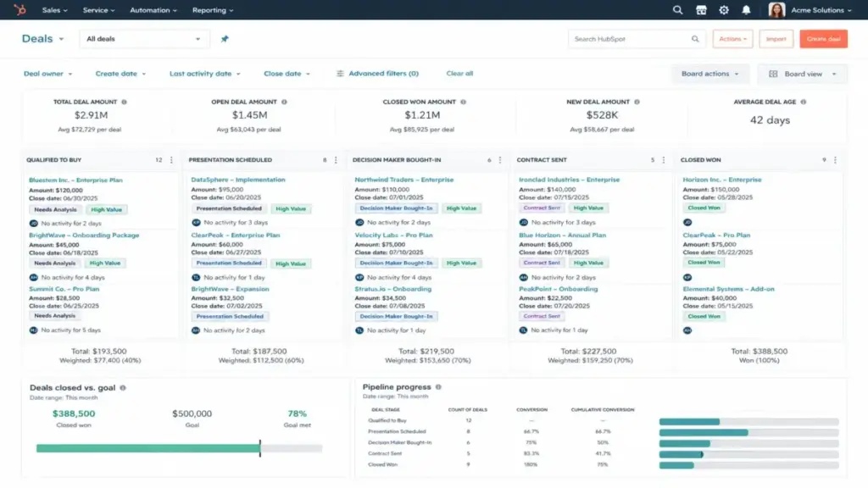
Task: Open the Actions dropdown button
Action: [732, 39]
